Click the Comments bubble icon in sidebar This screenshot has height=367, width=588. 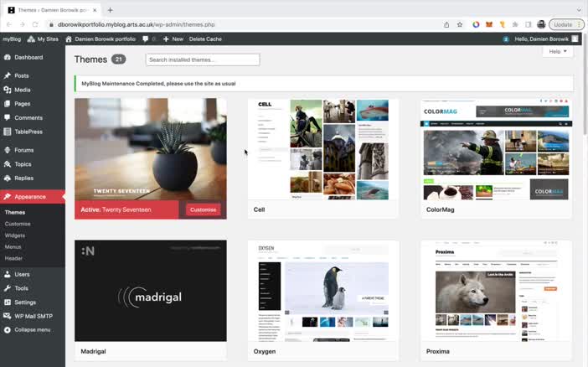pyautogui.click(x=8, y=117)
